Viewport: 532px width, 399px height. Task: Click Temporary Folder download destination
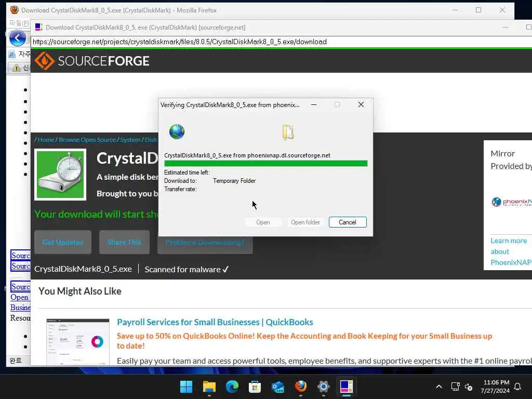click(x=234, y=181)
